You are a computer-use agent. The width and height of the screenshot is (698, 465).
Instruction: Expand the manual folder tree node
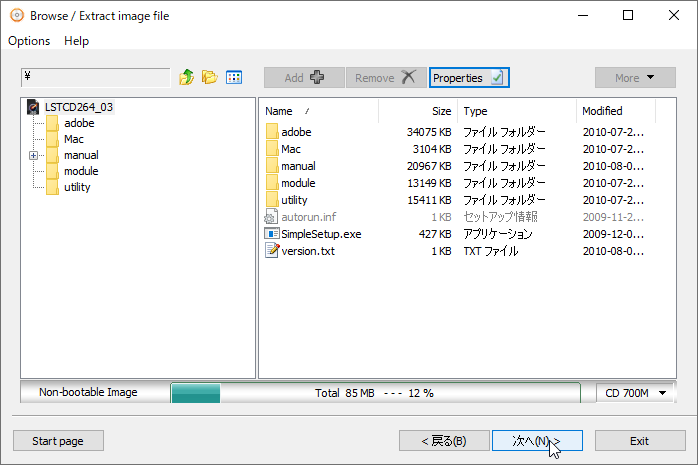coord(33,155)
